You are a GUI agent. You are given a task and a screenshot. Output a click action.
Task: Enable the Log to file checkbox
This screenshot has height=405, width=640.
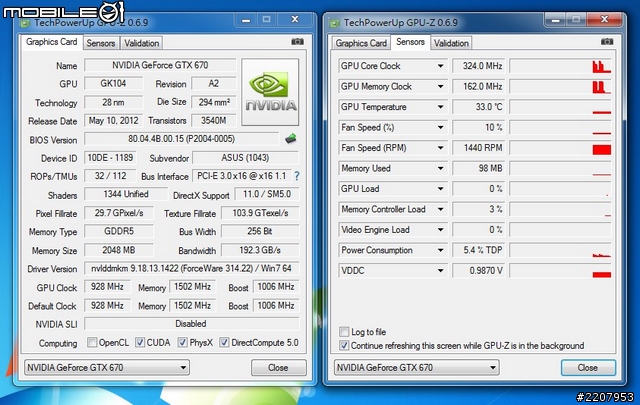(344, 332)
